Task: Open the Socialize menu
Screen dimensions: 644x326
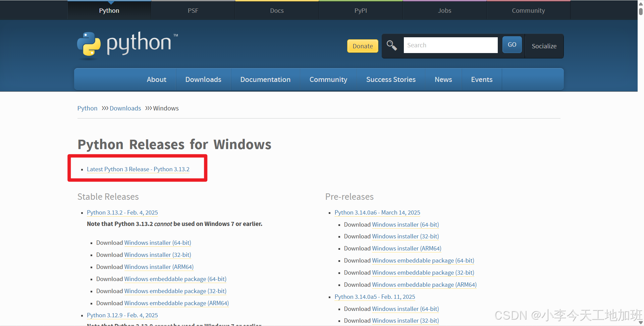Action: pyautogui.click(x=544, y=46)
